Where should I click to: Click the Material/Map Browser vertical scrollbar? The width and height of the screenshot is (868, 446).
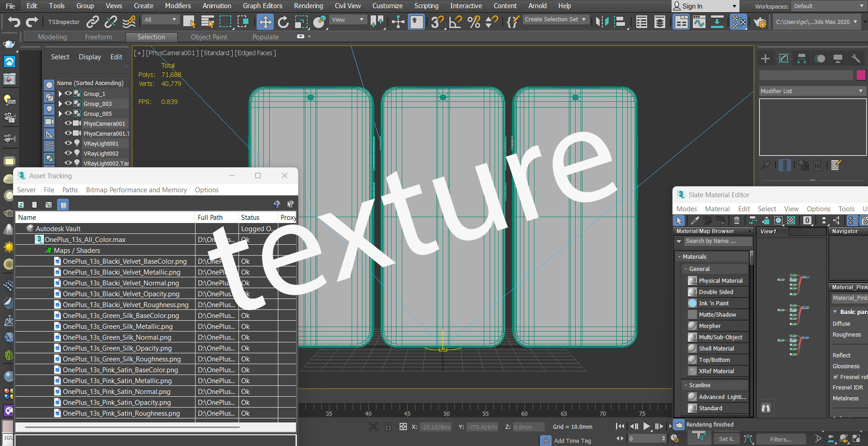[x=752, y=258]
